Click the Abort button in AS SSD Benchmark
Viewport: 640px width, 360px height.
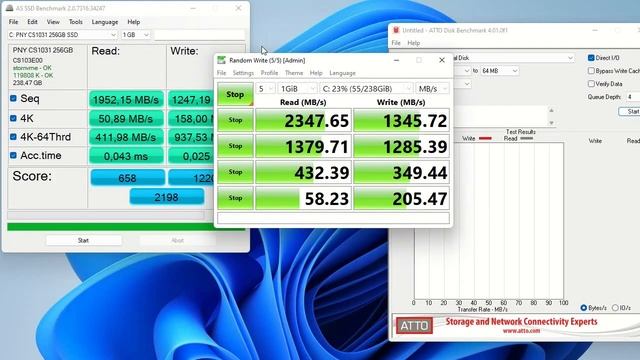point(178,240)
